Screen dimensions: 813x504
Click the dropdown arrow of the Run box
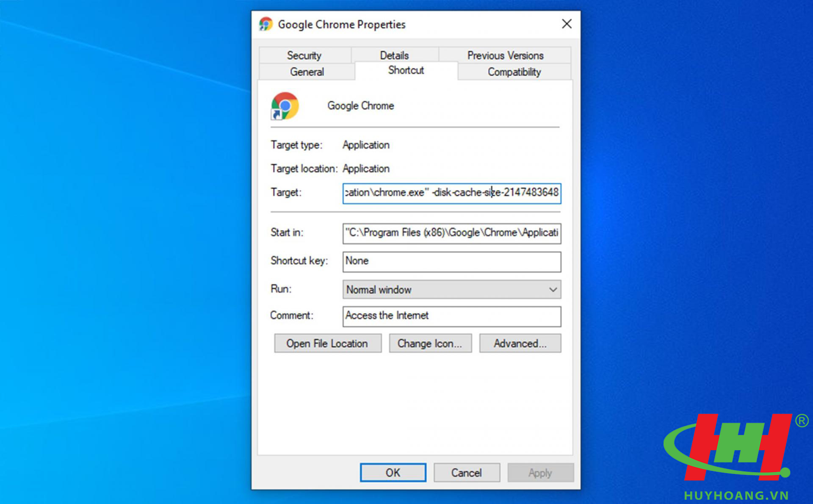553,290
